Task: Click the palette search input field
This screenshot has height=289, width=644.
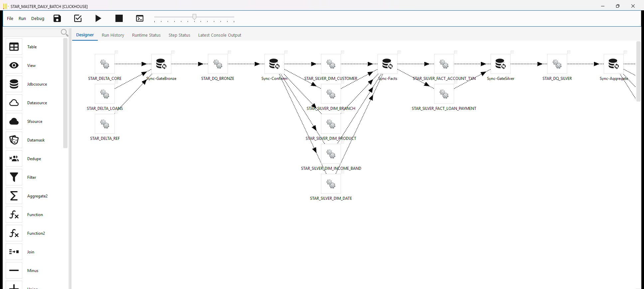Action: coord(32,33)
